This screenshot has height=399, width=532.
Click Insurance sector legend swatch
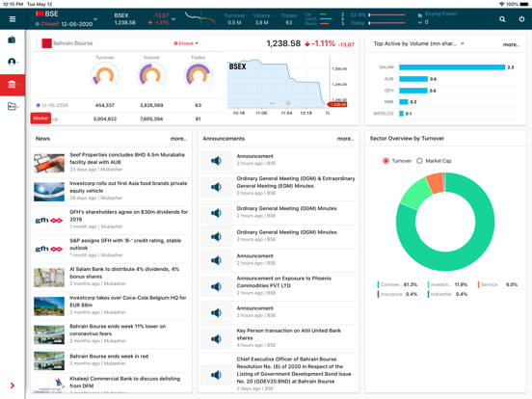378,294
